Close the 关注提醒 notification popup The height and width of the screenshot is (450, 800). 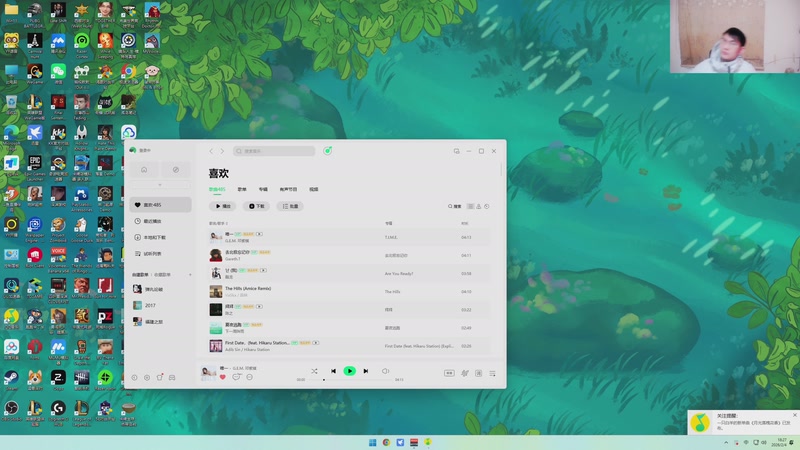pos(794,415)
